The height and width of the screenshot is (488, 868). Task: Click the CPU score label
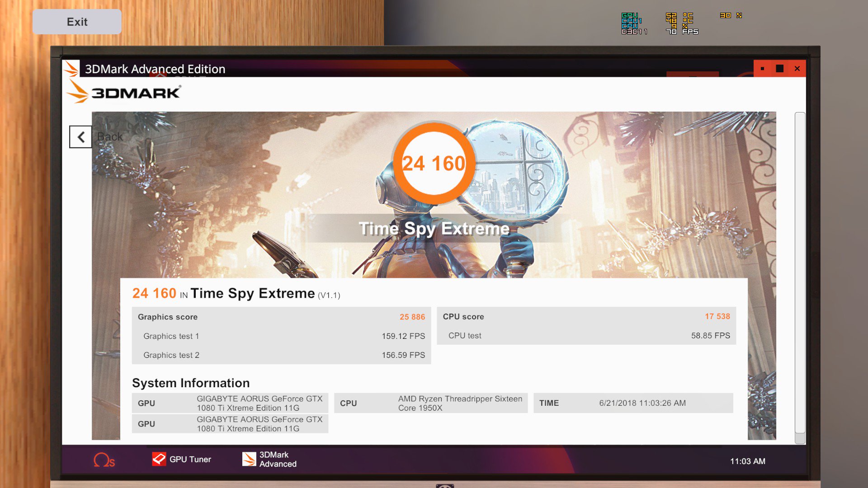(x=463, y=317)
